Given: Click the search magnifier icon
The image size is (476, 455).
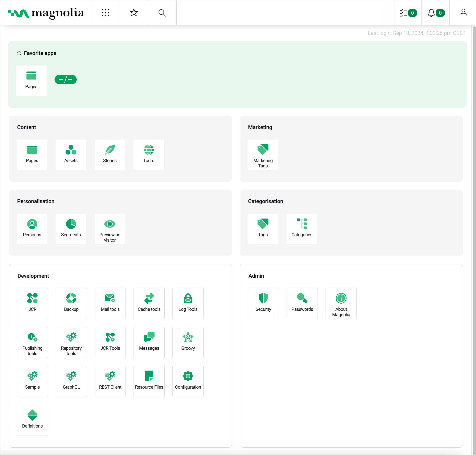Looking at the screenshot, I should [162, 12].
